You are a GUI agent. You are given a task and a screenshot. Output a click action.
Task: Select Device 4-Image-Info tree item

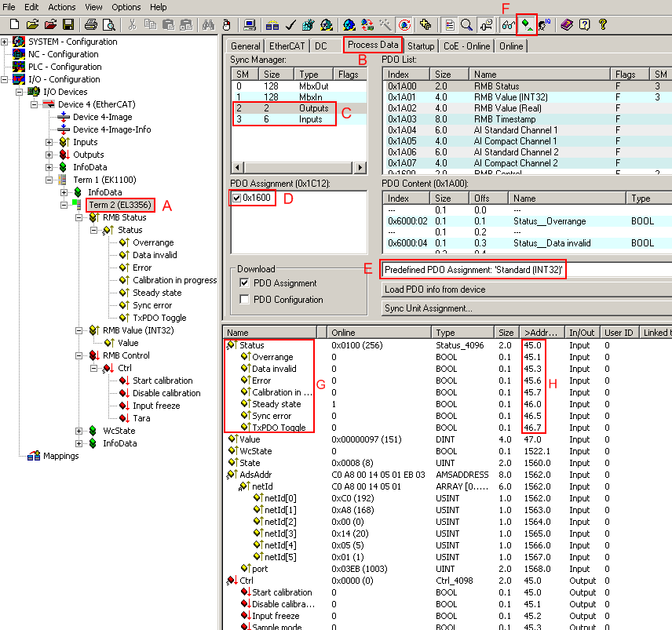coord(111,129)
